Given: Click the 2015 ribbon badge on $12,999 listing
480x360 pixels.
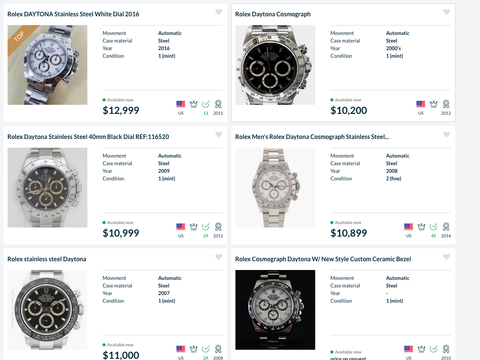Looking at the screenshot, I should click(x=218, y=104).
